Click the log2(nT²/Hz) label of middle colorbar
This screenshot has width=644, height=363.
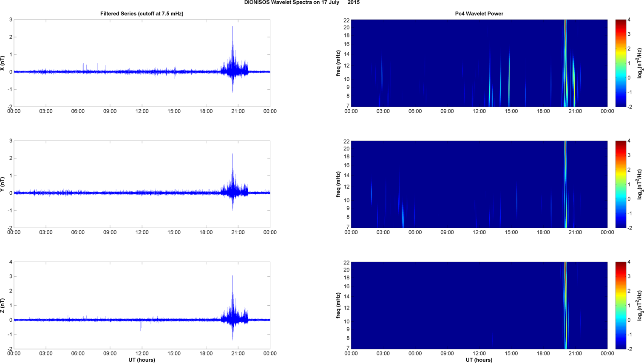coord(640,184)
